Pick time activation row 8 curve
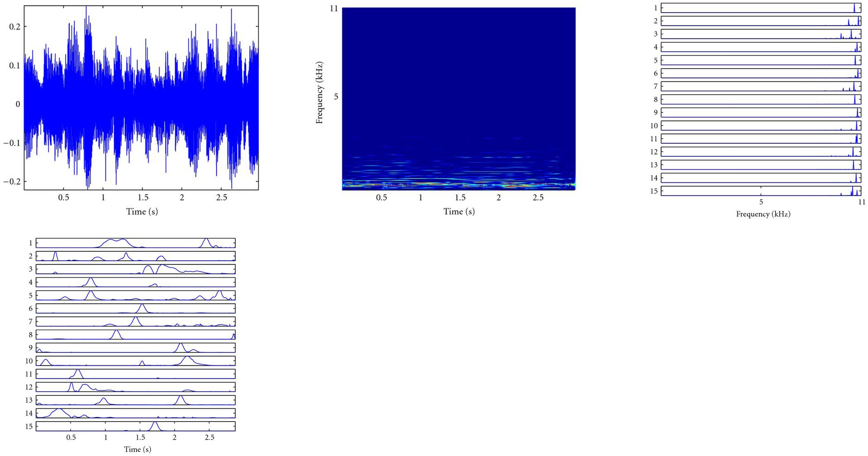Screen dimensions: 868x456 tap(136, 334)
